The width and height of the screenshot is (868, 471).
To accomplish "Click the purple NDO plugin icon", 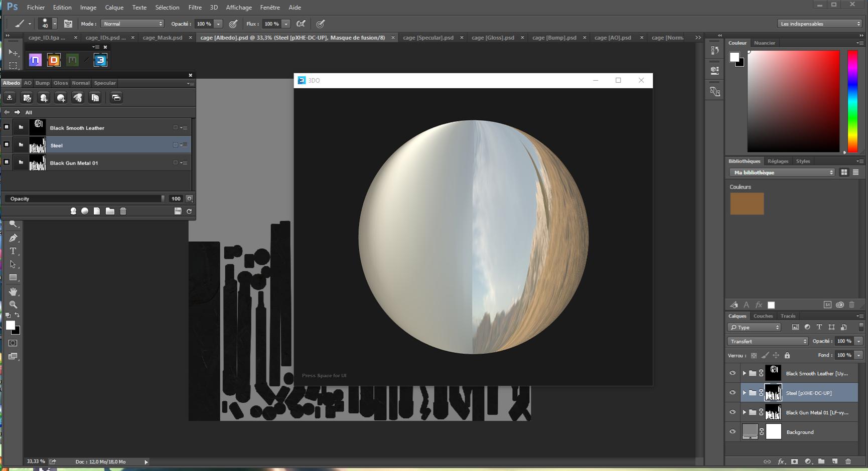I will (35, 60).
